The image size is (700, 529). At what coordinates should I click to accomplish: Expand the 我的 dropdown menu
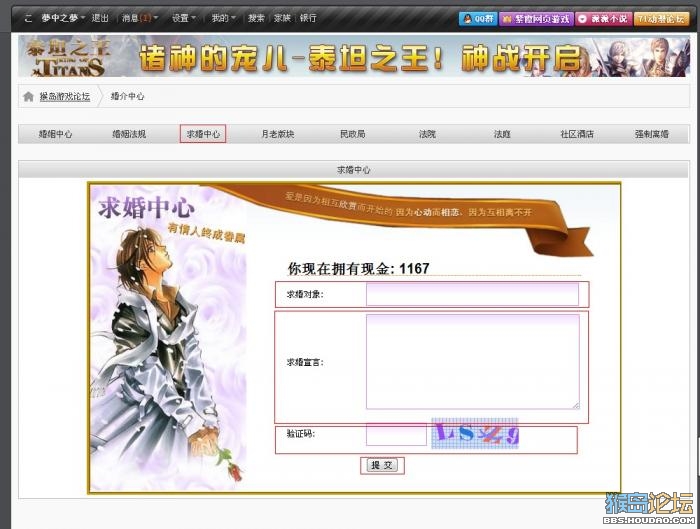coord(223,18)
